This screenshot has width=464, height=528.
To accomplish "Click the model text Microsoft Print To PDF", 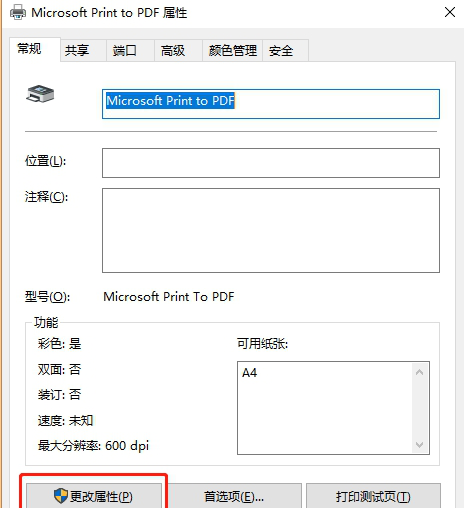I will coord(169,297).
